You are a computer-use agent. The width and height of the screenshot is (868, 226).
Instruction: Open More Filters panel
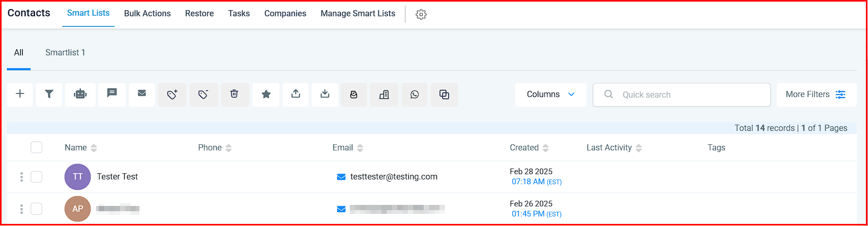(x=816, y=95)
